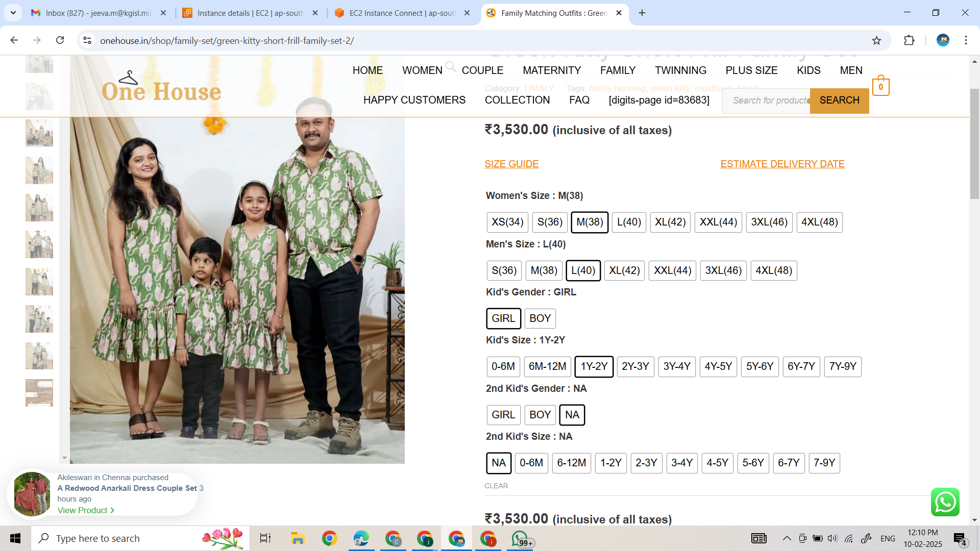Open the browser extensions puzzle icon
The height and width of the screenshot is (551, 980).
tap(909, 41)
